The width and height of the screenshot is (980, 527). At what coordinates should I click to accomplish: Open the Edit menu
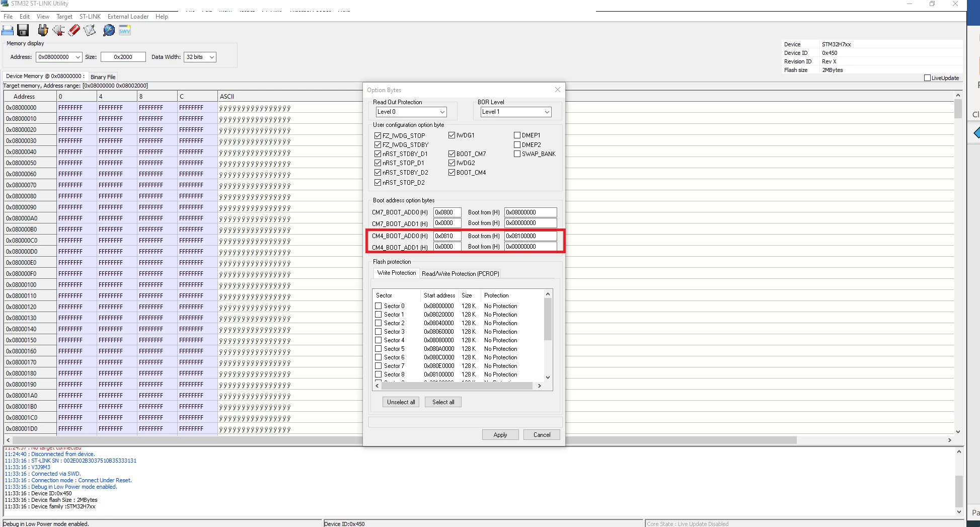point(25,17)
